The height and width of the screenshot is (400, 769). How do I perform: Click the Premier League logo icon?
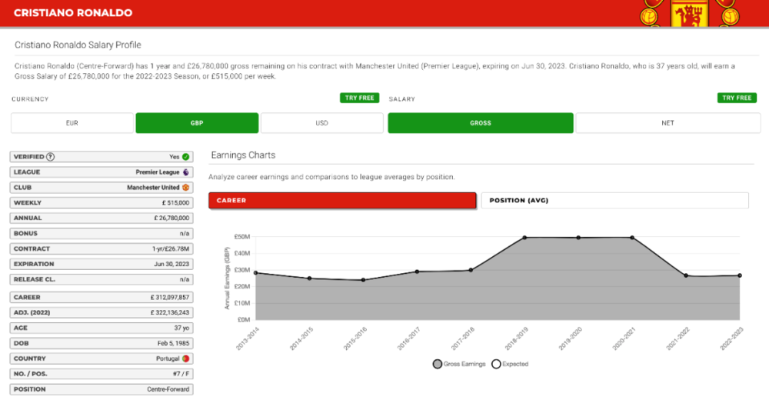pos(186,172)
